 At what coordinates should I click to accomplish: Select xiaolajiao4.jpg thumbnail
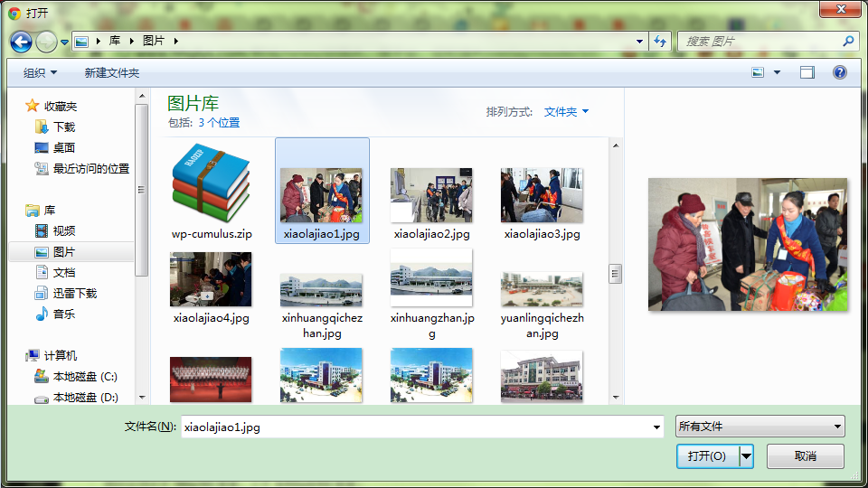click(x=211, y=279)
